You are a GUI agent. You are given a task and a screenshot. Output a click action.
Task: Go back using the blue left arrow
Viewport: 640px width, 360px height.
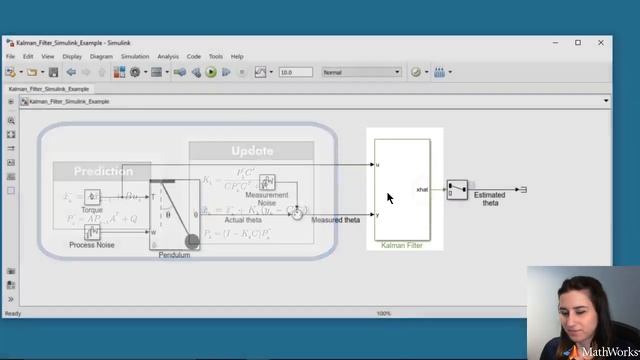71,72
